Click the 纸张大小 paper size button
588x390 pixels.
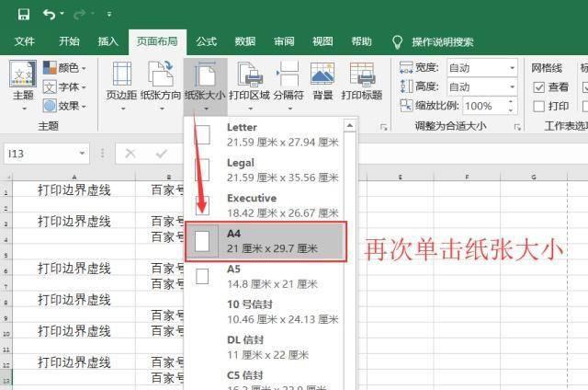(x=205, y=86)
